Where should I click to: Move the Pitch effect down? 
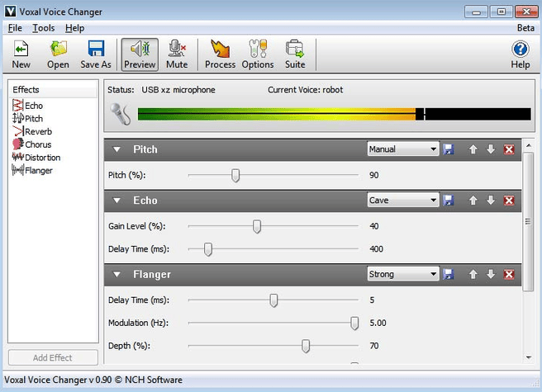click(x=491, y=149)
